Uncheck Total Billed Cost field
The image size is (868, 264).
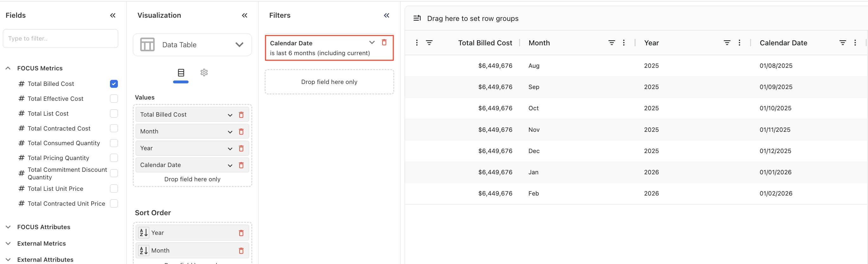(114, 84)
